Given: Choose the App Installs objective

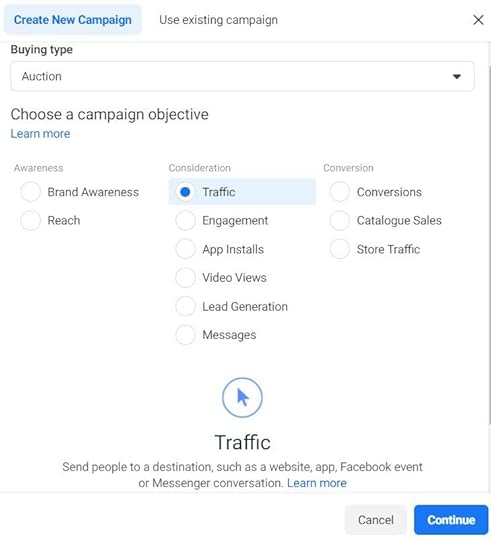Looking at the screenshot, I should pyautogui.click(x=185, y=249).
